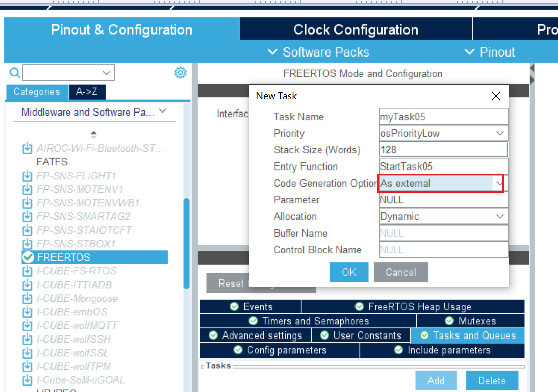Switch to Pinout & Configuration tab
This screenshot has width=558, height=392.
tap(121, 30)
